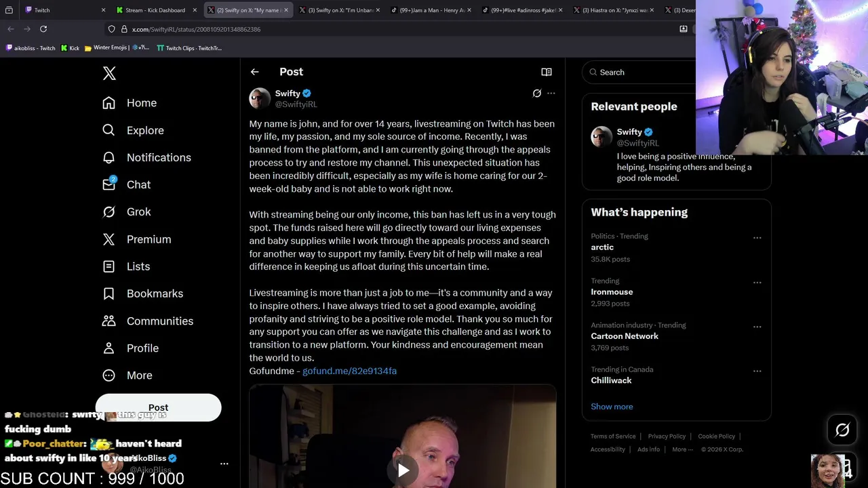This screenshot has height=488, width=868.
Task: Open Cookie Policy footer link
Action: pyautogui.click(x=716, y=436)
